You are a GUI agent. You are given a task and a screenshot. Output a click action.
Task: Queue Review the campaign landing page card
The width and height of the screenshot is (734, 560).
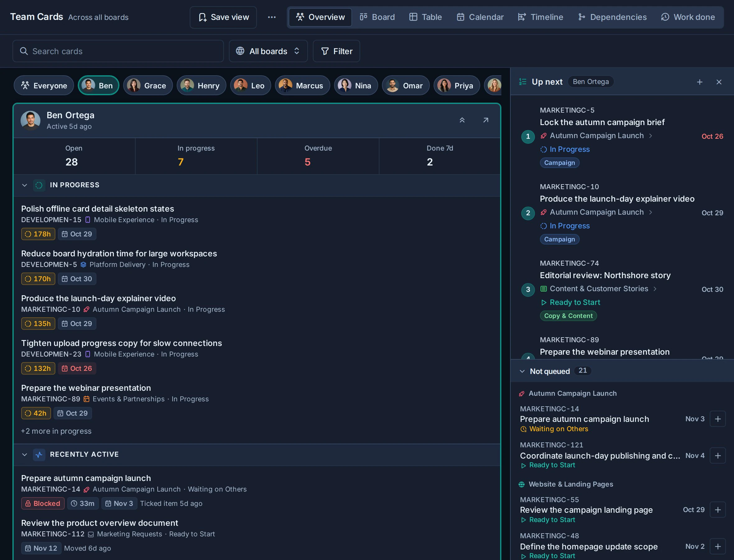pos(718,510)
